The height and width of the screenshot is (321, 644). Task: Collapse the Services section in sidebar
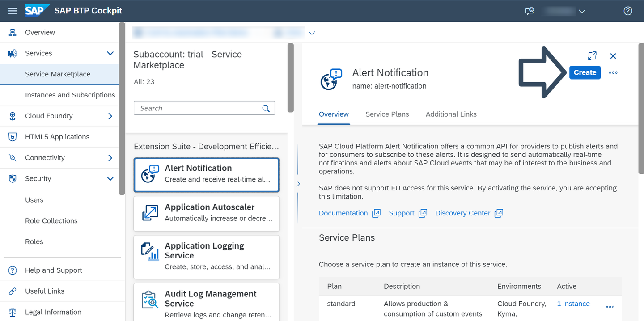(110, 53)
